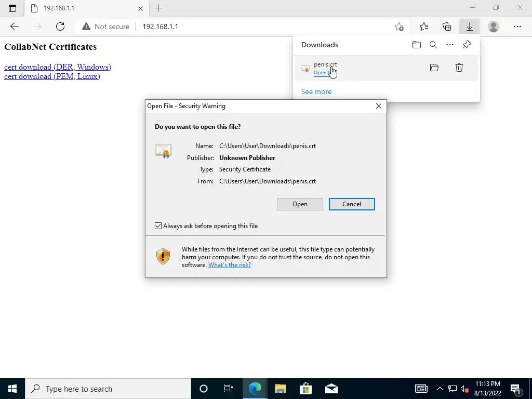Switch to the 192.168.1.1 browser tab
This screenshot has height=399, width=532.
[86, 8]
